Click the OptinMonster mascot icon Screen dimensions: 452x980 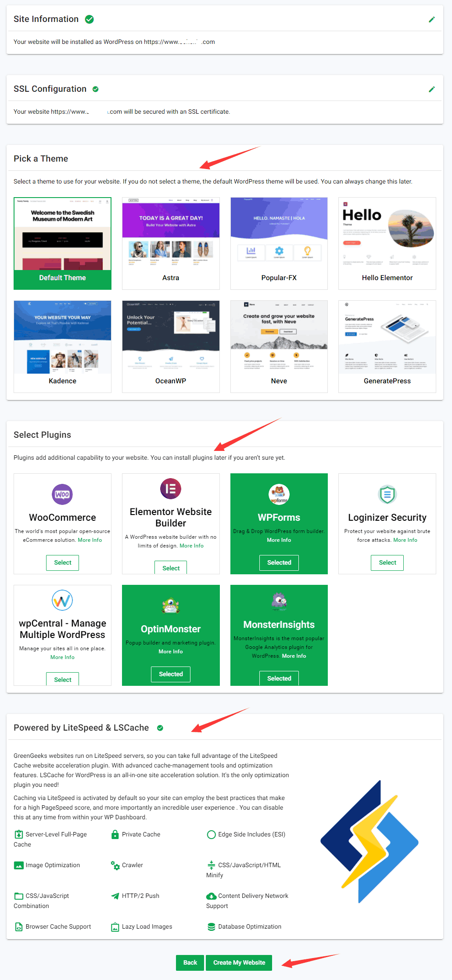pos(171,606)
